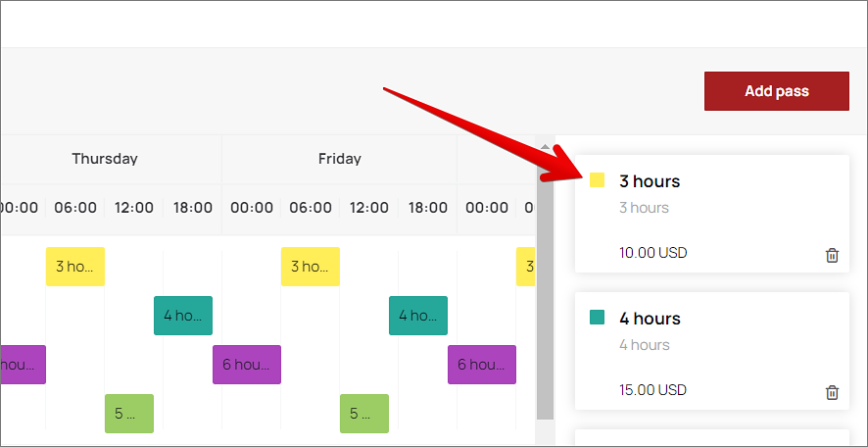Select Thursday's yellow 3 hours block
The width and height of the screenshot is (868, 447).
pyautogui.click(x=75, y=267)
